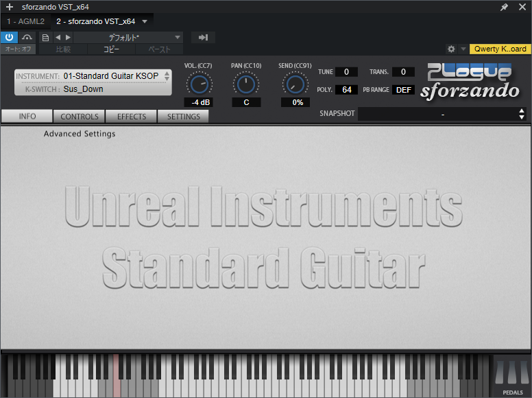Click the sidechain arc icon next to power
This screenshot has height=398, width=532.
(x=27, y=37)
